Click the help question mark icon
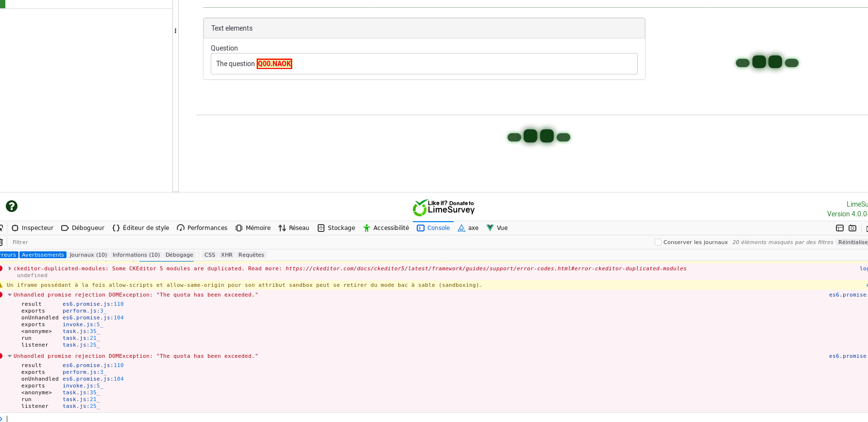 12,206
